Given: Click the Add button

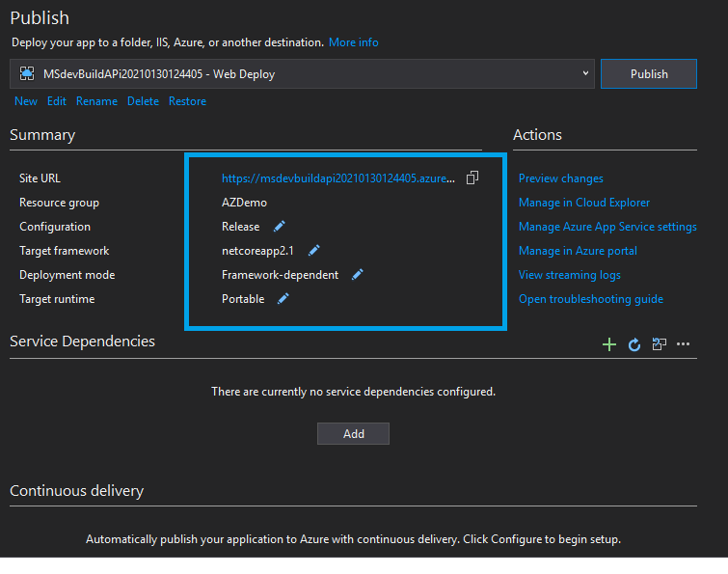Looking at the screenshot, I should click(353, 434).
